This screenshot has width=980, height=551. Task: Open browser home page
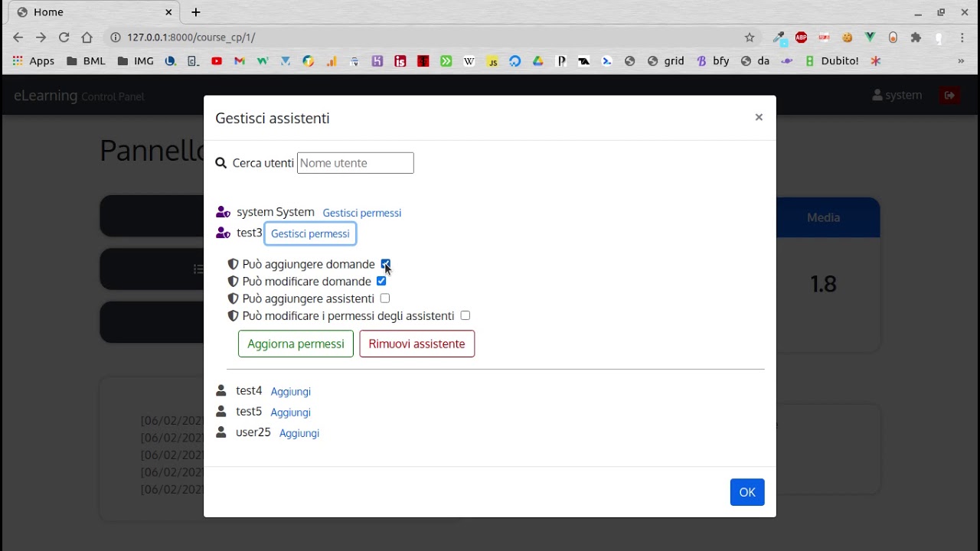pyautogui.click(x=87, y=37)
